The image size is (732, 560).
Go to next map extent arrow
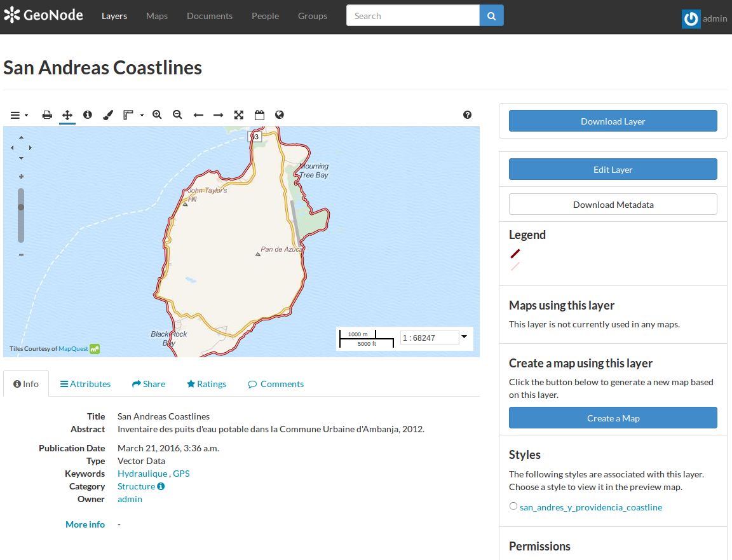(218, 115)
